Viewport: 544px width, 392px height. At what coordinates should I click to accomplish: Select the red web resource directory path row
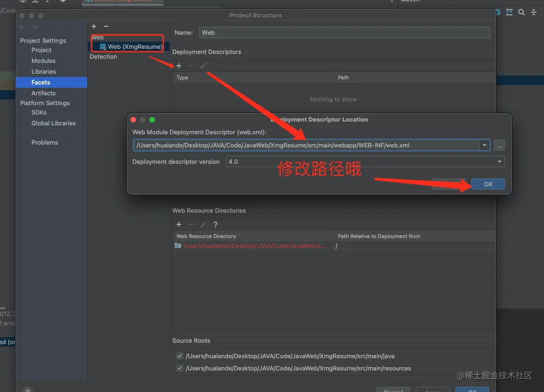click(255, 246)
